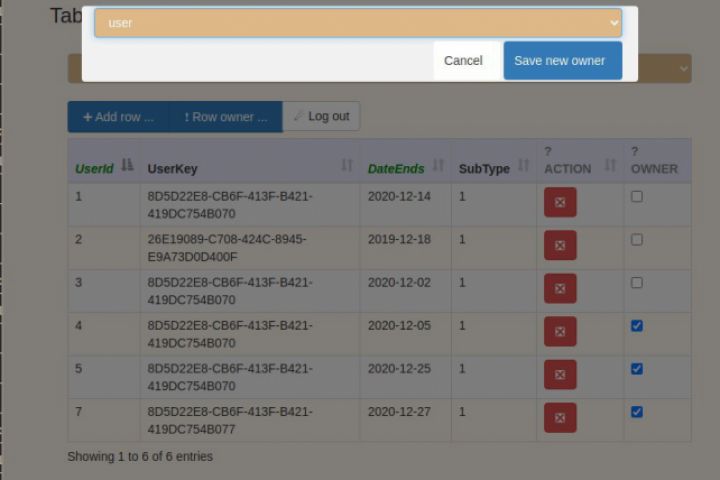Viewport: 720px width, 480px height.
Task: Click the Log out button
Action: pos(321,116)
